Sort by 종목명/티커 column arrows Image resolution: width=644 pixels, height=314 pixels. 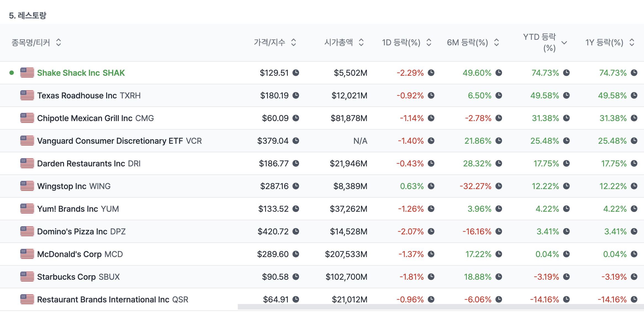[x=59, y=42]
